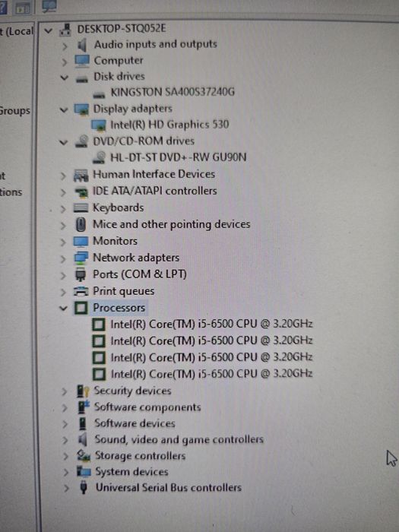Click the Disk drives category icon
This screenshot has height=532, width=399.
tap(82, 79)
